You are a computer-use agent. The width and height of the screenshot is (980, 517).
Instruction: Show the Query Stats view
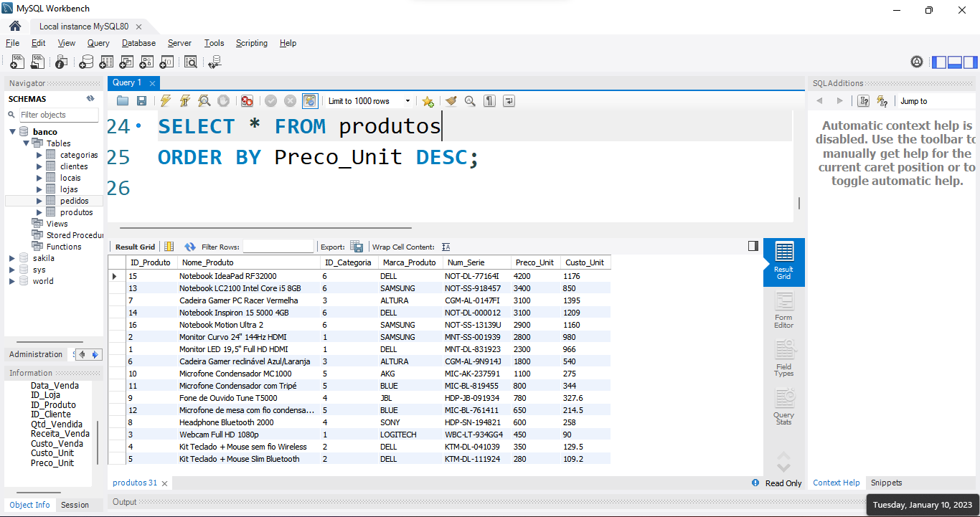click(784, 407)
